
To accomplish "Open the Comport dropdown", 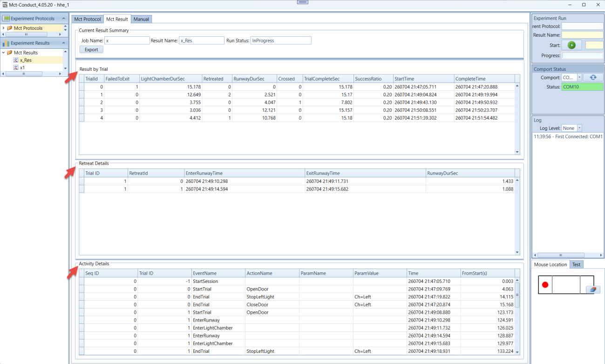I will pyautogui.click(x=579, y=78).
